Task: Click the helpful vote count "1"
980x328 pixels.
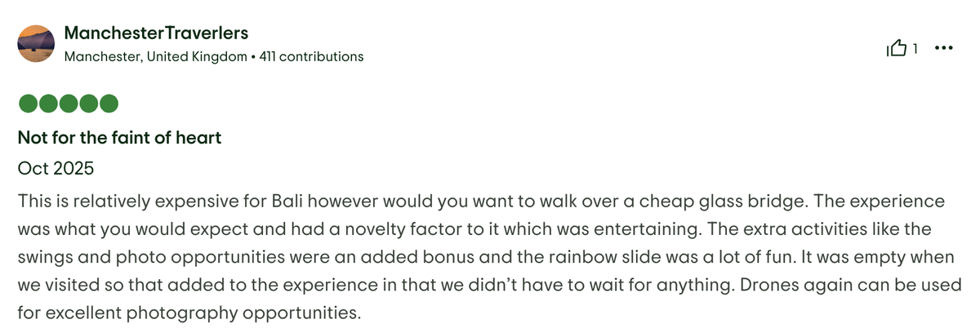Action: coord(915,49)
